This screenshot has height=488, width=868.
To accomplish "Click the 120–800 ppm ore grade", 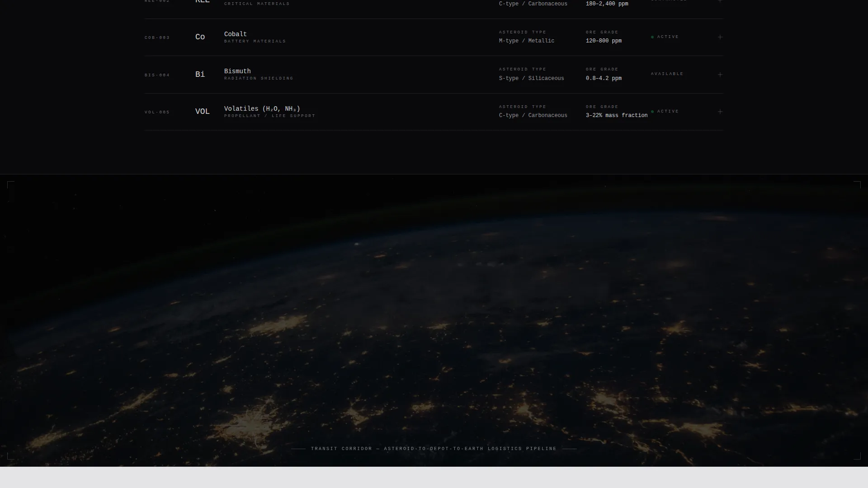I will click(x=604, y=41).
